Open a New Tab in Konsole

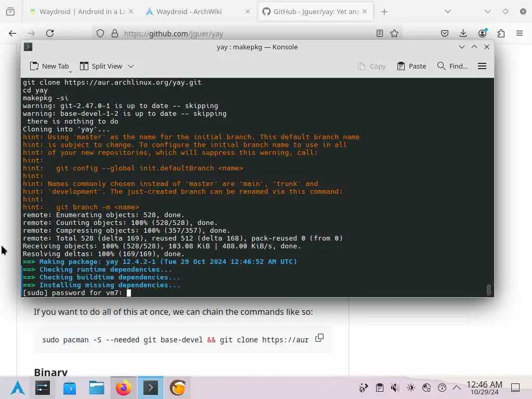tap(49, 66)
